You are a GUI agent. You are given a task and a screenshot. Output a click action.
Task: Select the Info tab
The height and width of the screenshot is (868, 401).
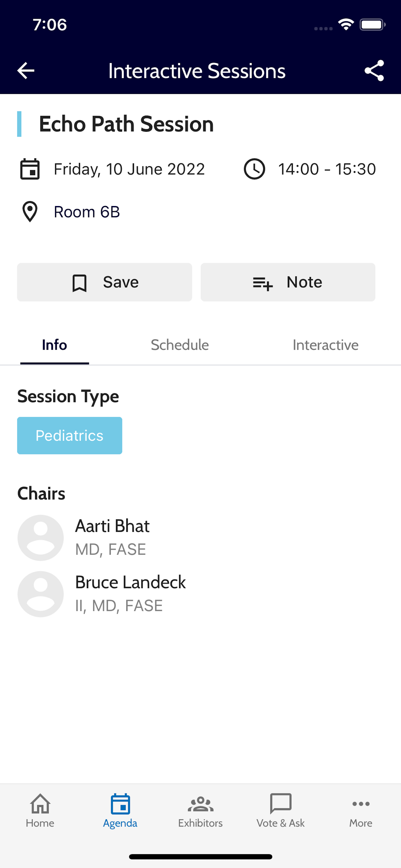click(x=55, y=345)
